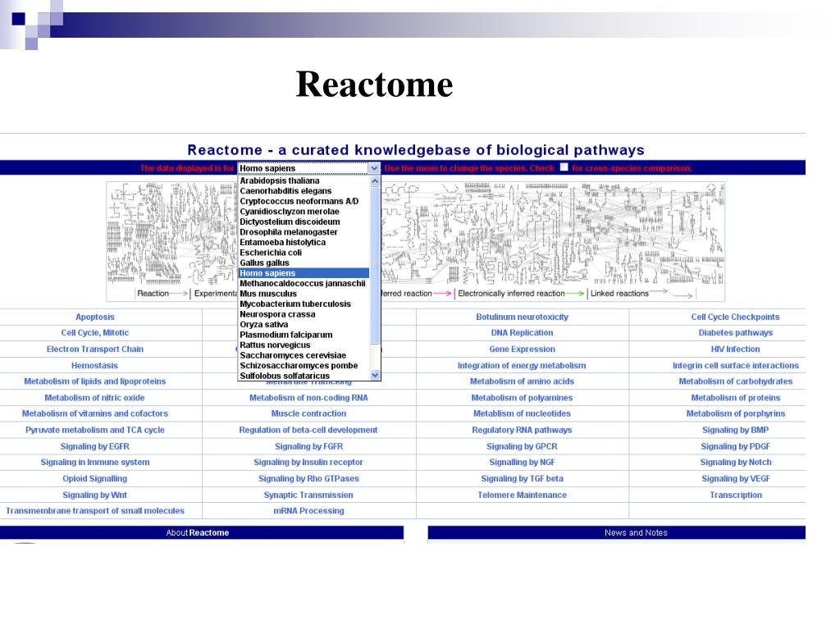Image resolution: width=840 pixels, height=630 pixels.
Task: Click Signaling by Rho GTPases
Action: [308, 479]
